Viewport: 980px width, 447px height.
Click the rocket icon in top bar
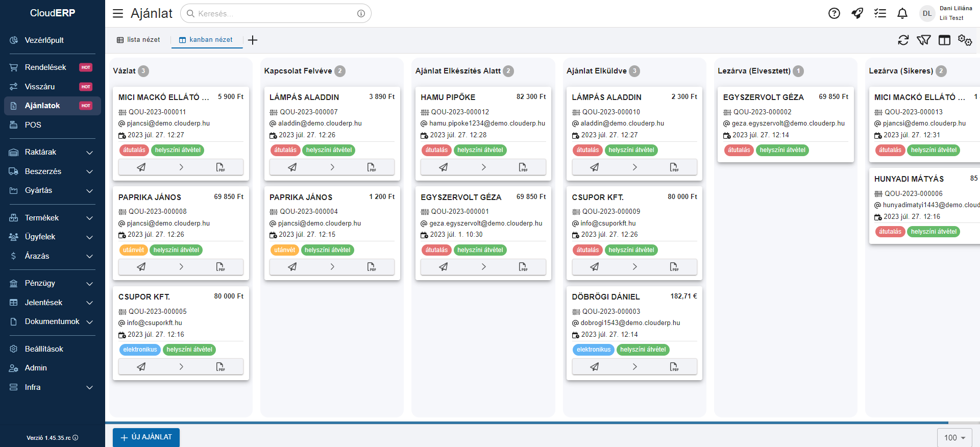tap(857, 13)
